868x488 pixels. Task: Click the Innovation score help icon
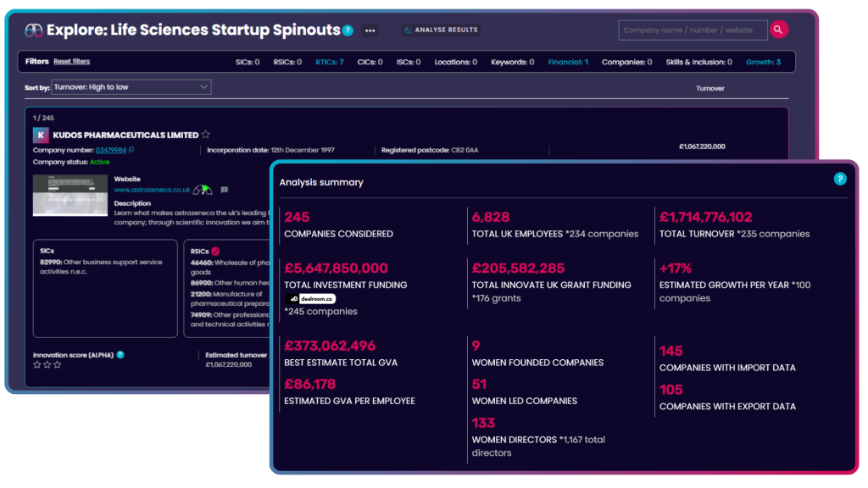point(120,354)
